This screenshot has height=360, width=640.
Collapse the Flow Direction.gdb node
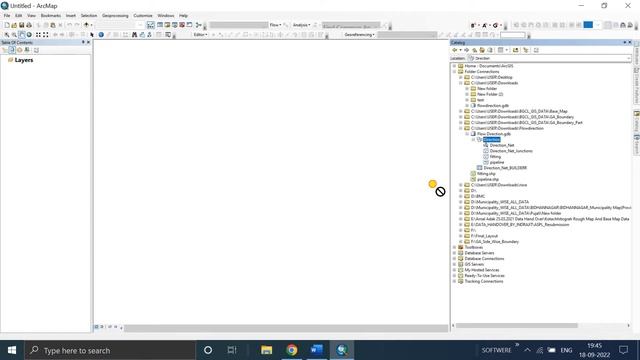click(467, 134)
